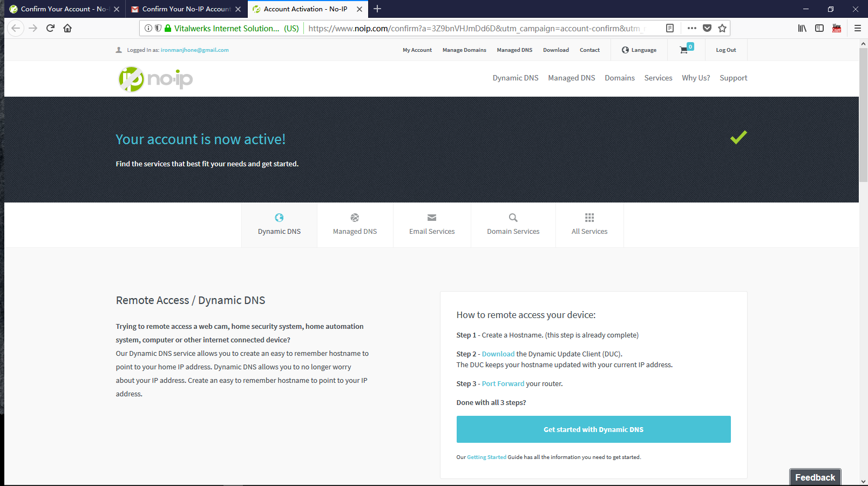Open the Getting Started guide link
This screenshot has height=486, width=868.
coord(486,457)
